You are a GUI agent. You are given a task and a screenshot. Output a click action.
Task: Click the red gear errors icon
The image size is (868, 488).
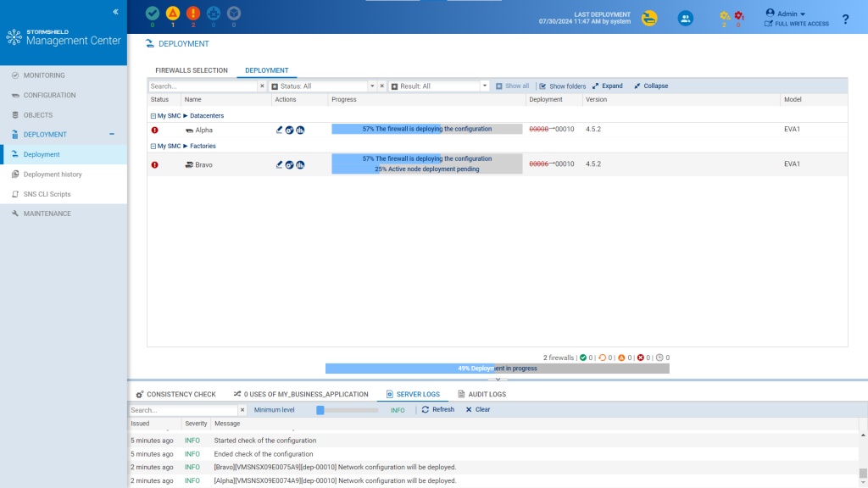[738, 16]
